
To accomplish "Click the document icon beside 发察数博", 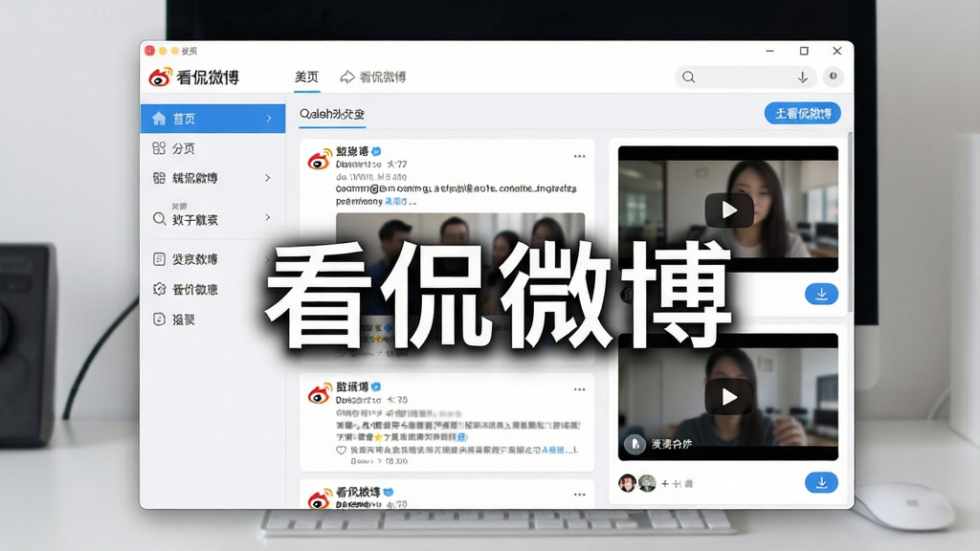I will click(x=159, y=258).
